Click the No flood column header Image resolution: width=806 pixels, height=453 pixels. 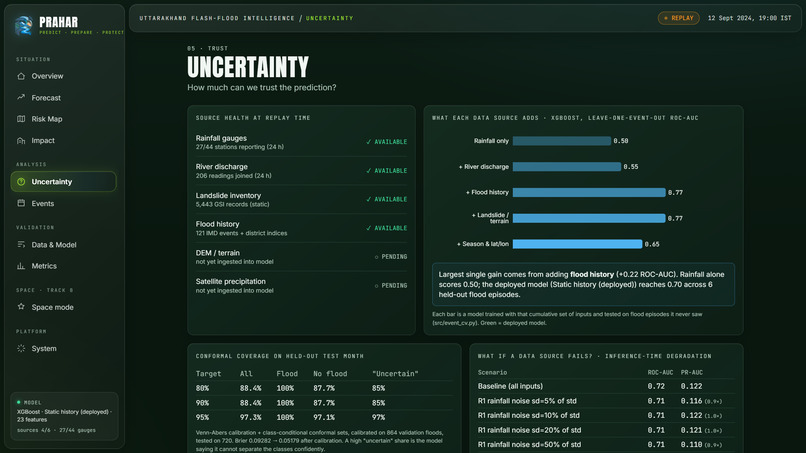click(330, 374)
